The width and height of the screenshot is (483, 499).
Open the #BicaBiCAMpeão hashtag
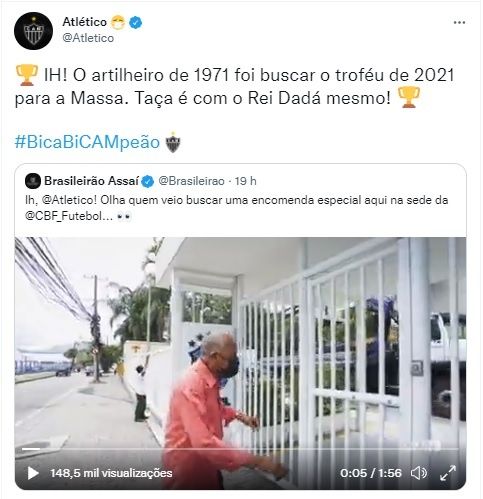pyautogui.click(x=87, y=142)
